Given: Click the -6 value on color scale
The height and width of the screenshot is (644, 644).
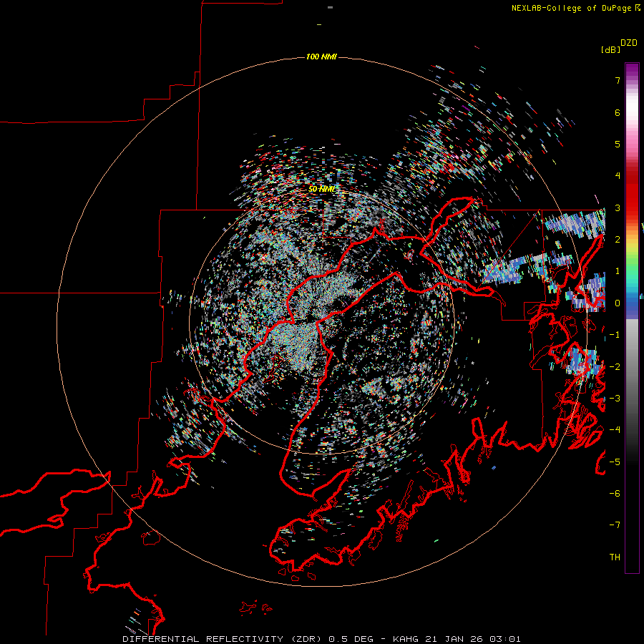Looking at the screenshot, I should click(x=615, y=494).
